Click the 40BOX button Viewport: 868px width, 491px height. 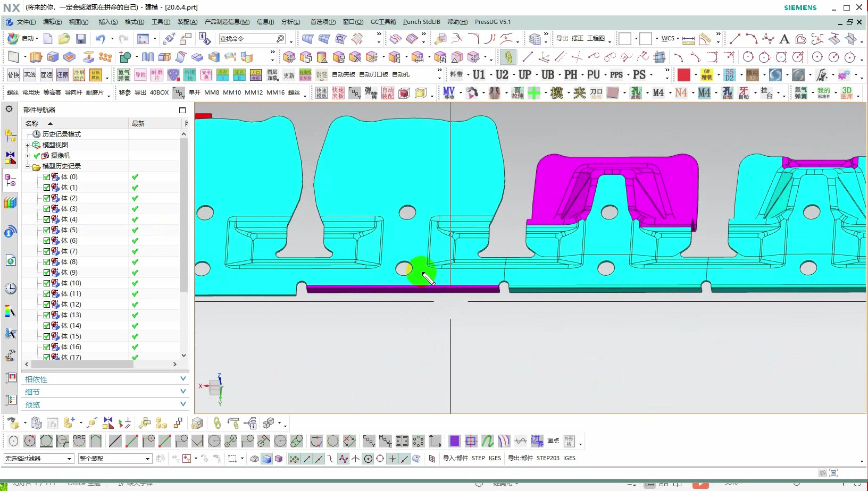(x=159, y=92)
